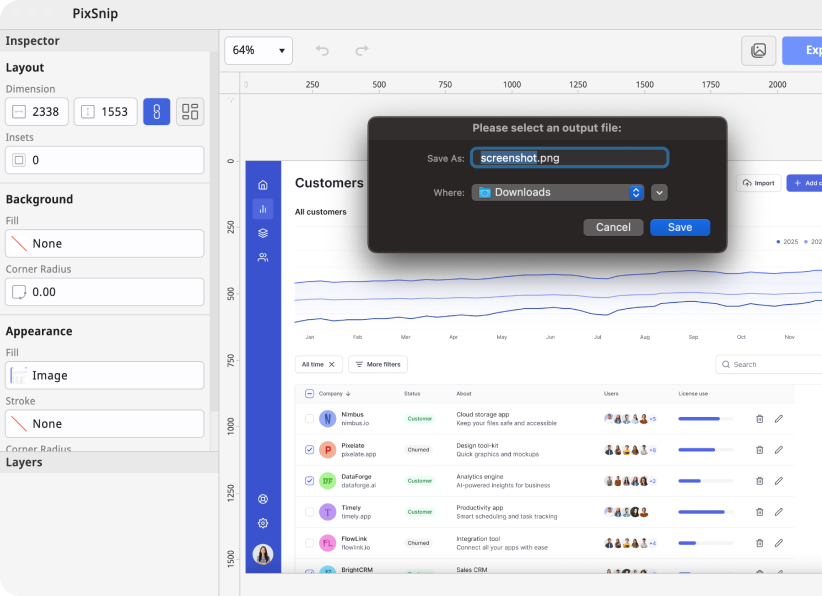This screenshot has height=596, width=822.
Task: Click Cancel in the output file dialog
Action: [x=613, y=227]
